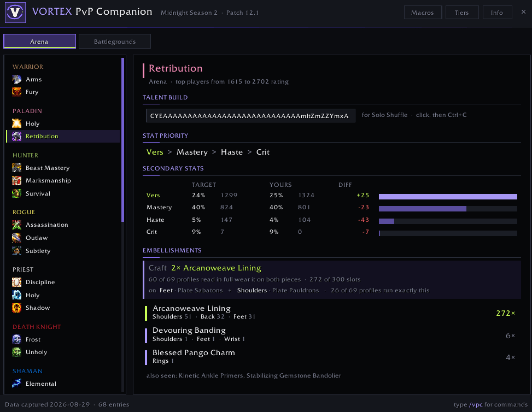Open the Info panel
The height and width of the screenshot is (412, 532).
[497, 13]
